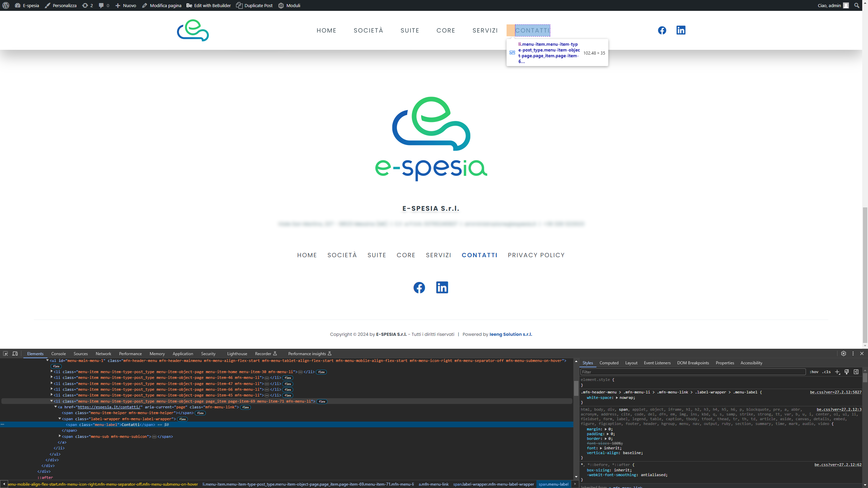The width and height of the screenshot is (868, 488).
Task: Open the Accessibility tab
Action: tap(751, 363)
